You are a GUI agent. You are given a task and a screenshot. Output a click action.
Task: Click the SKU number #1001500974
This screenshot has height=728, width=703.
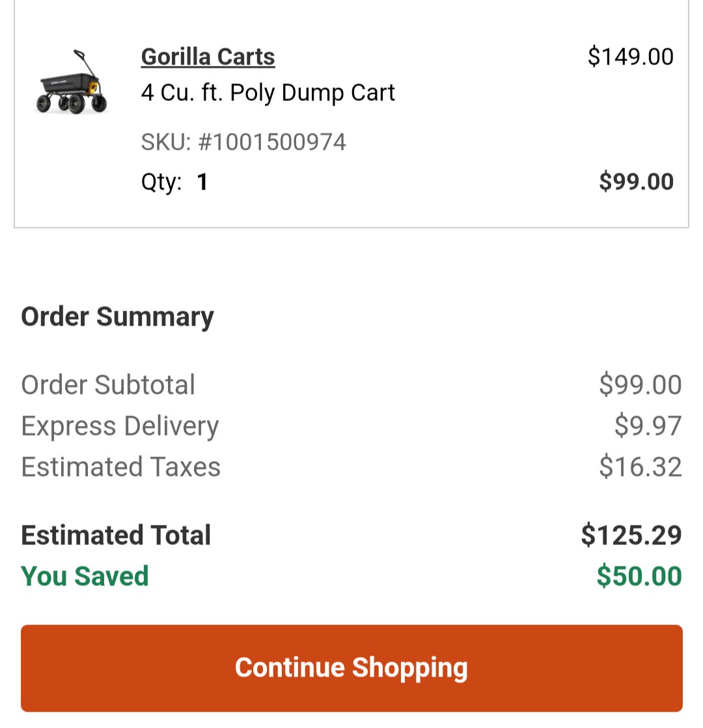point(243,141)
